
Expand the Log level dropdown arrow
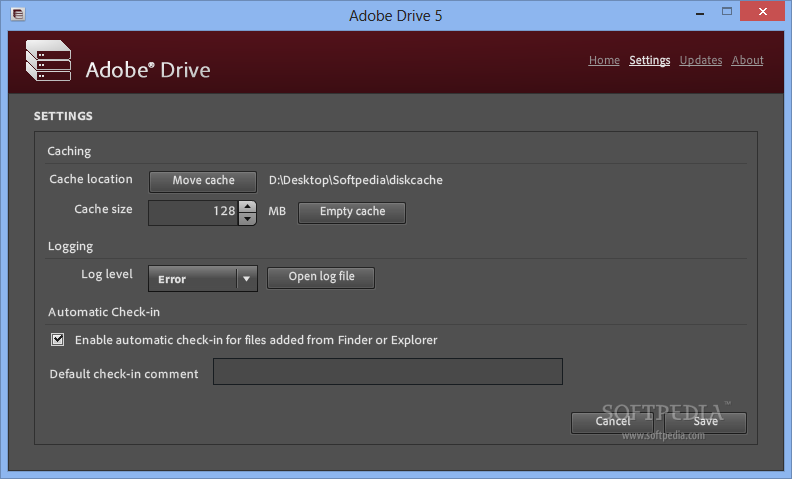(246, 279)
